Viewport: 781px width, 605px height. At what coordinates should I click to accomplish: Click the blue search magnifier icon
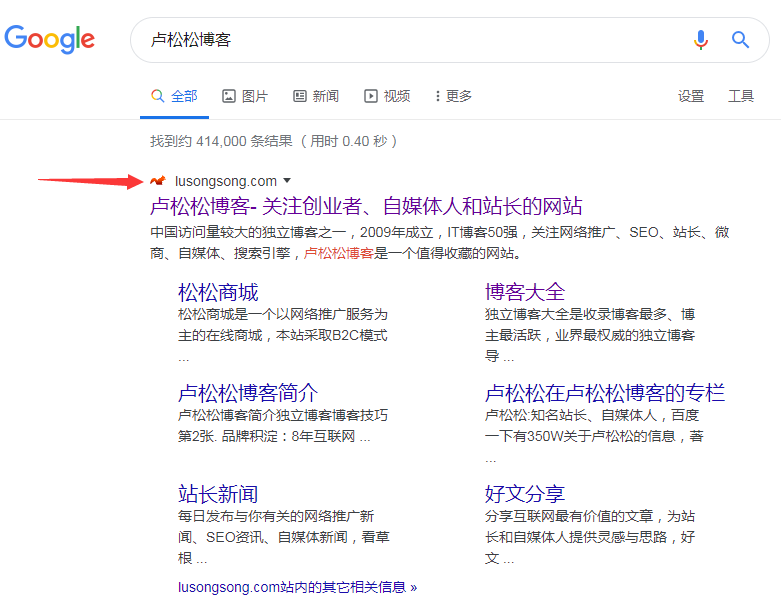point(741,40)
